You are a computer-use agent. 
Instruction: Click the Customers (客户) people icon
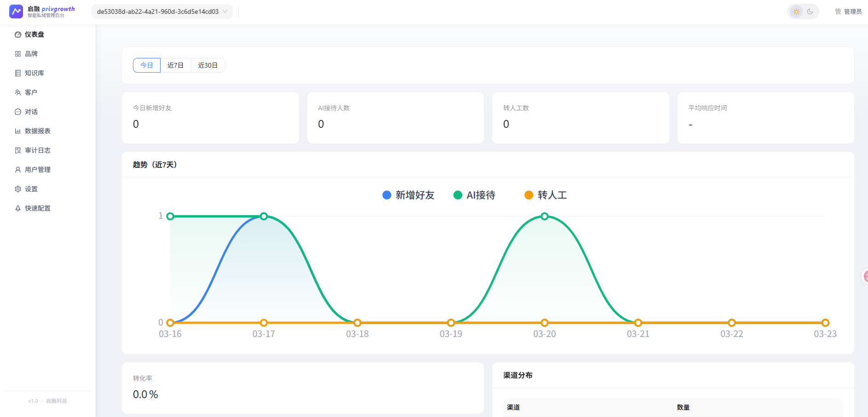coord(18,92)
